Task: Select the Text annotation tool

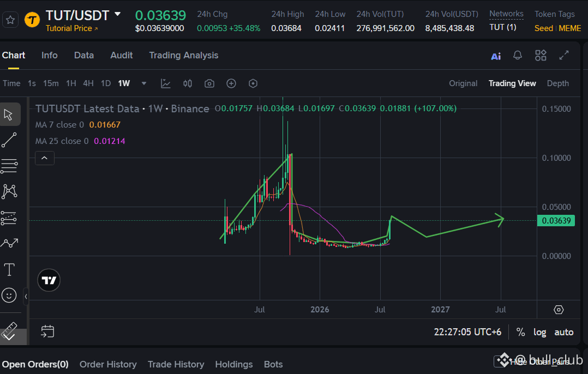Action: click(9, 269)
